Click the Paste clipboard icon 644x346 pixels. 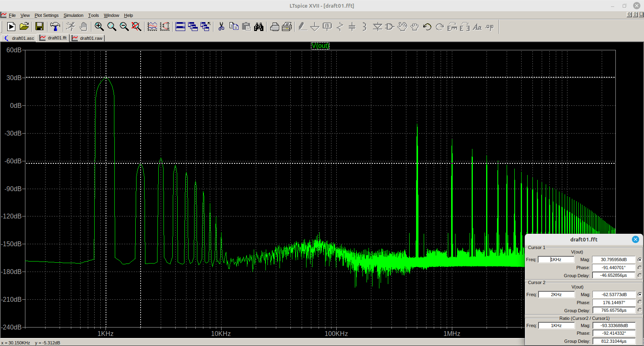coord(246,27)
